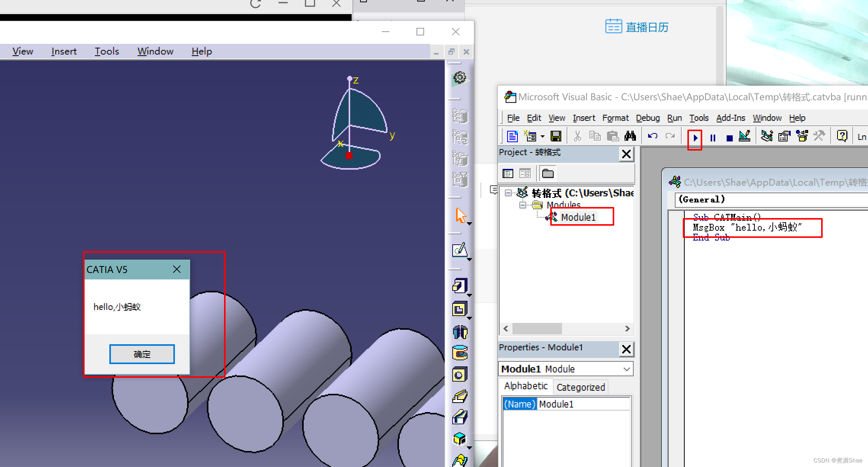The width and height of the screenshot is (868, 467).
Task: Click View Code icon in Project panel
Action: point(508,174)
